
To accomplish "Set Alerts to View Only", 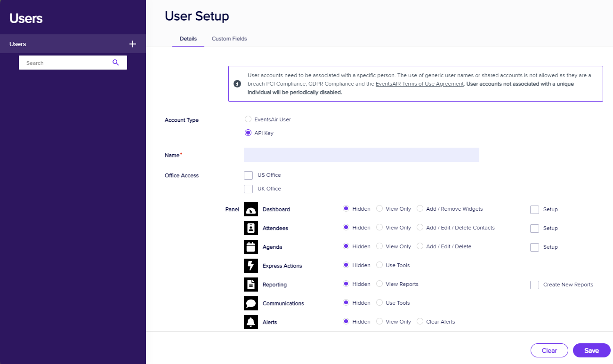I will [379, 322].
